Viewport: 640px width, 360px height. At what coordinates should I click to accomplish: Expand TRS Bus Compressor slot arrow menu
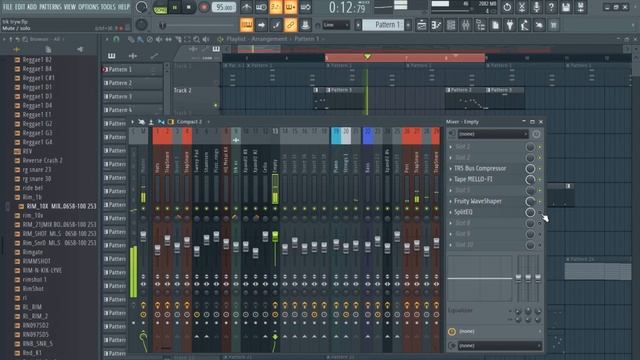click(451, 169)
